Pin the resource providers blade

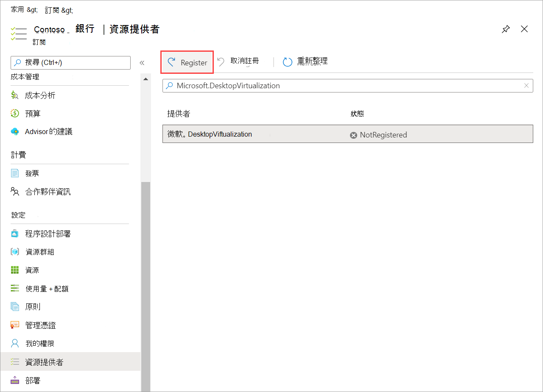point(506,29)
